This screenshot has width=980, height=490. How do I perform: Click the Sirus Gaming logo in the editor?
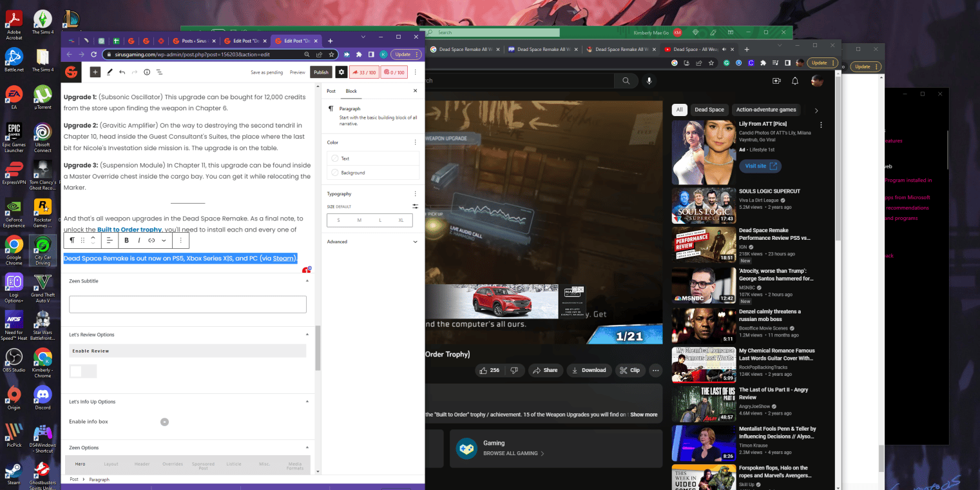[x=71, y=72]
